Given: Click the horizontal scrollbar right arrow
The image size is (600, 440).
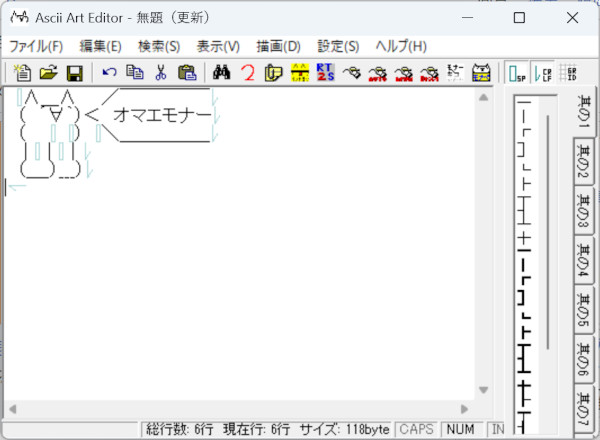Looking at the screenshot, I should pyautogui.click(x=464, y=409).
